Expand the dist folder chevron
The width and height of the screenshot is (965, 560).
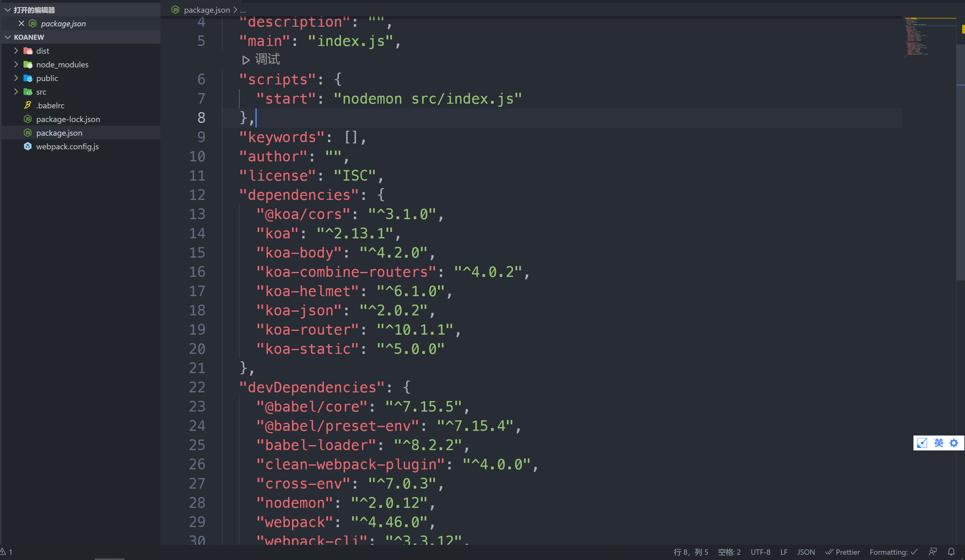tap(16, 51)
